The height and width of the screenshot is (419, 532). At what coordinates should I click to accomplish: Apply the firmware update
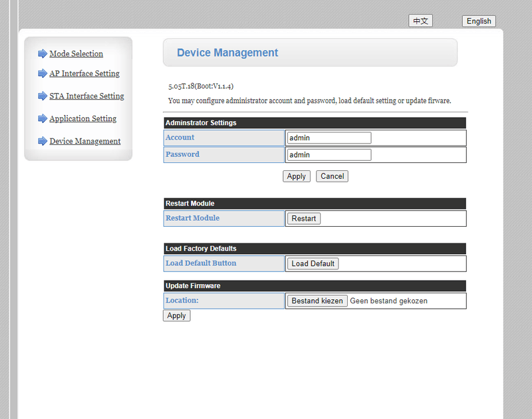pyautogui.click(x=176, y=316)
